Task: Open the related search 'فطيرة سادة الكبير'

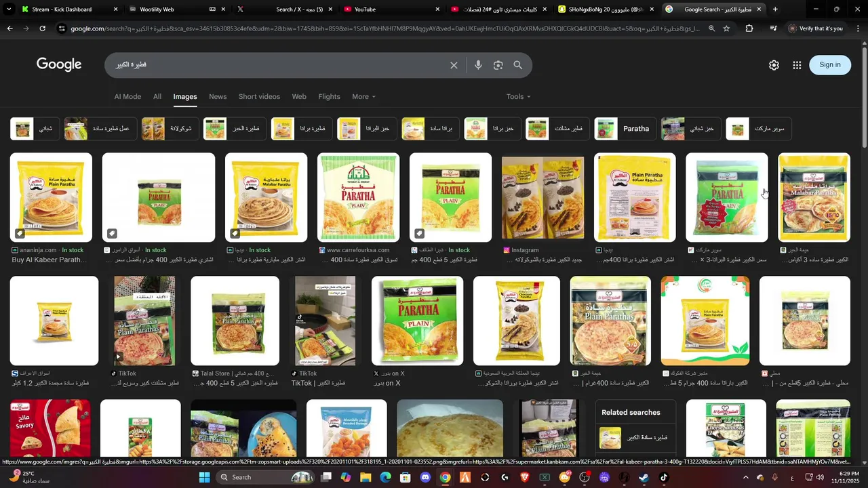Action: pos(635,438)
